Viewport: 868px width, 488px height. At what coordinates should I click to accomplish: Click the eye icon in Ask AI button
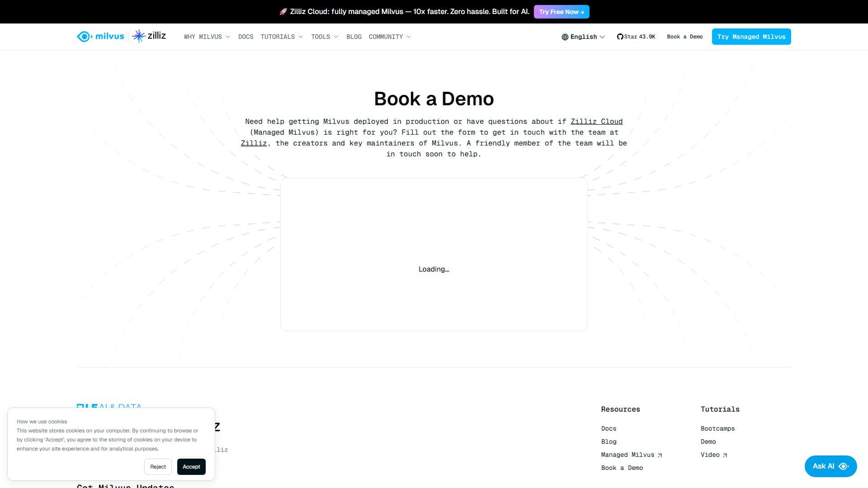point(844,466)
